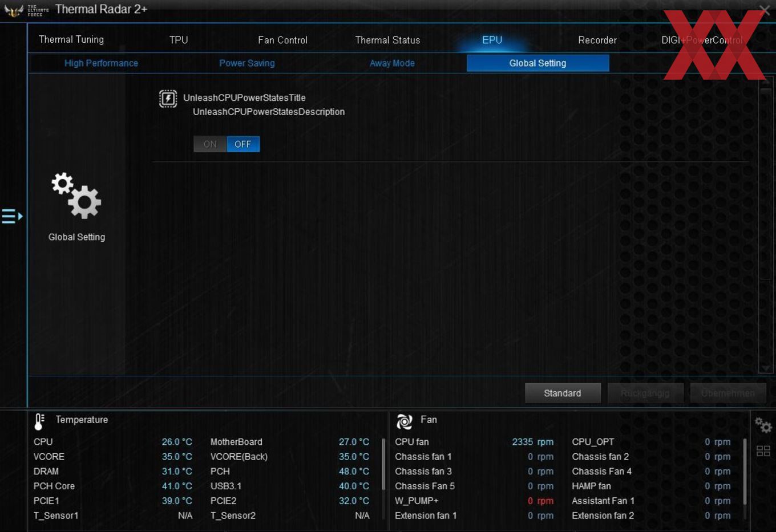Click the Temperature panel heading

82,420
